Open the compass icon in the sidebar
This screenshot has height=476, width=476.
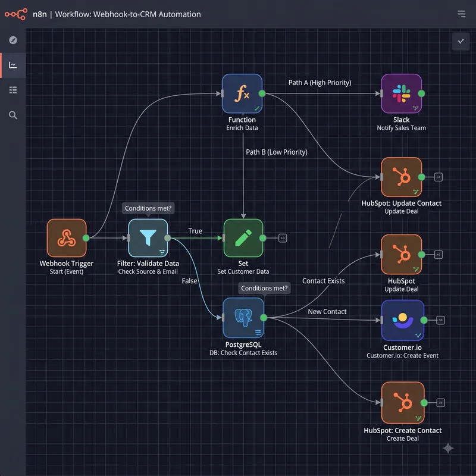[12, 40]
